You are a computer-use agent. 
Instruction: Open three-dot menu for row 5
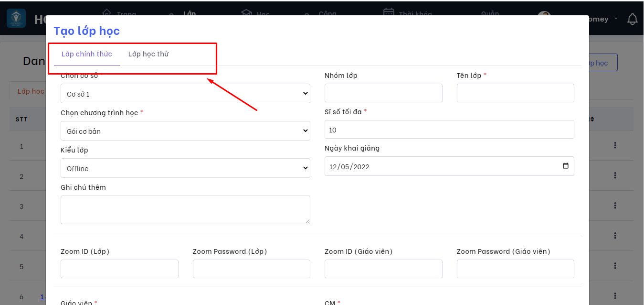point(615,266)
